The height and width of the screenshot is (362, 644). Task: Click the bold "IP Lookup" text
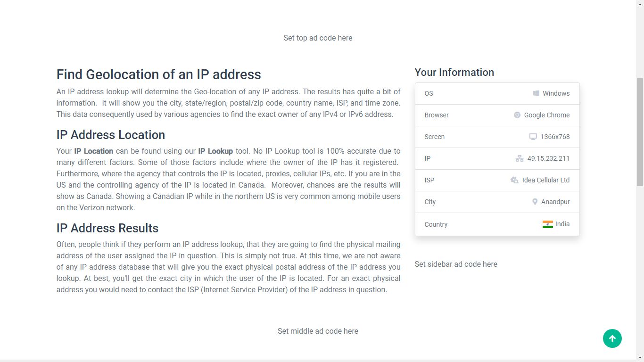click(x=215, y=151)
